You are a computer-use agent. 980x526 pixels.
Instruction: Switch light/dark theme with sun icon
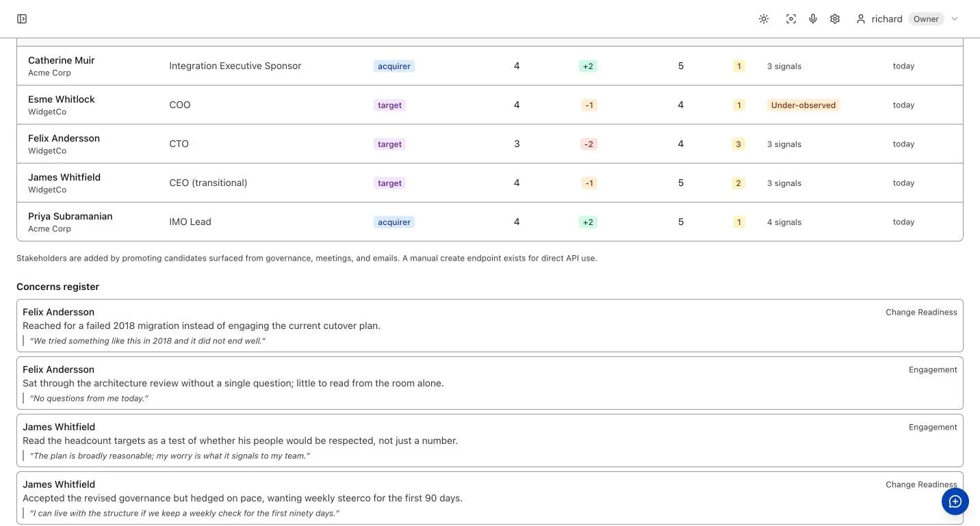764,19
